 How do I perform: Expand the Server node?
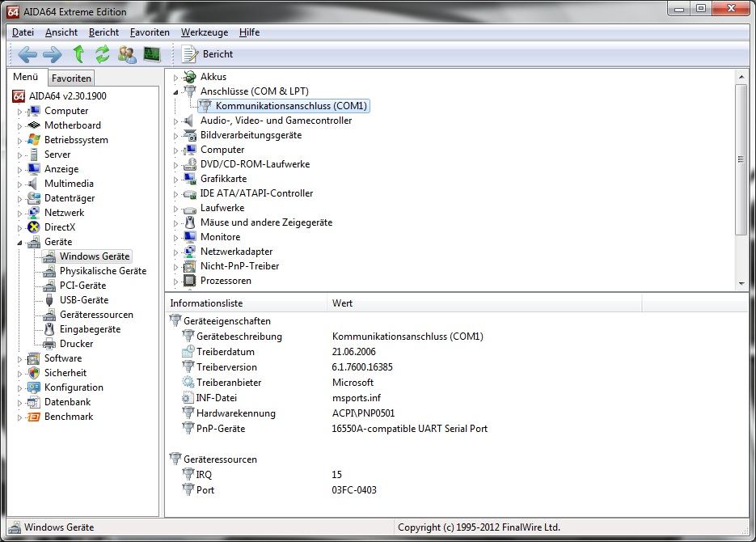click(19, 155)
